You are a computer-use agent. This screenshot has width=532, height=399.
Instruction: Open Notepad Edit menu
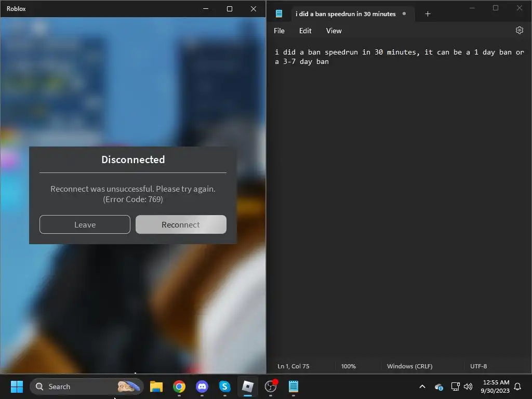pyautogui.click(x=305, y=31)
